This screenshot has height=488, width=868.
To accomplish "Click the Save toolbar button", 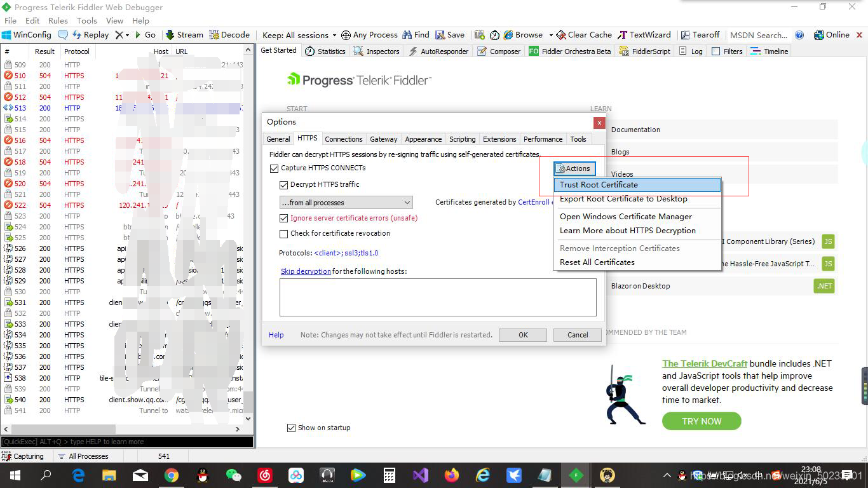I will [450, 35].
